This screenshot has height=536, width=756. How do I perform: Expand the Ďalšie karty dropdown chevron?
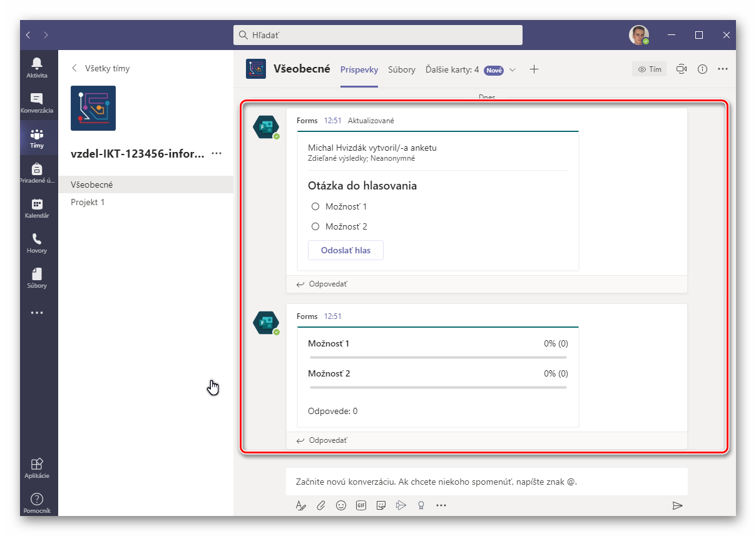(x=513, y=70)
